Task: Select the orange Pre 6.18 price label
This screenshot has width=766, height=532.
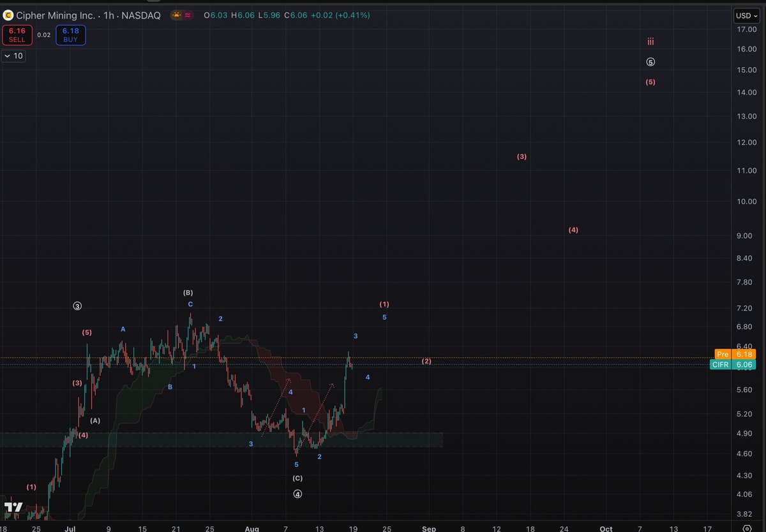Action: click(x=735, y=354)
